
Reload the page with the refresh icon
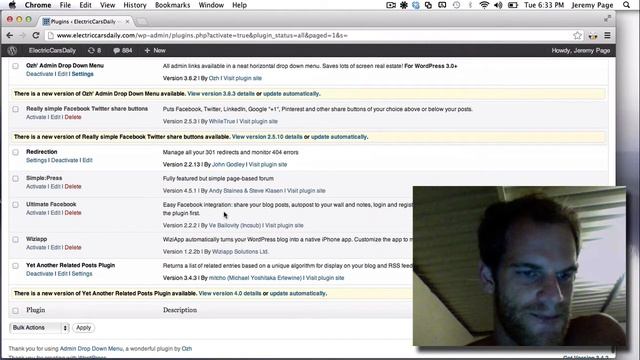point(36,36)
